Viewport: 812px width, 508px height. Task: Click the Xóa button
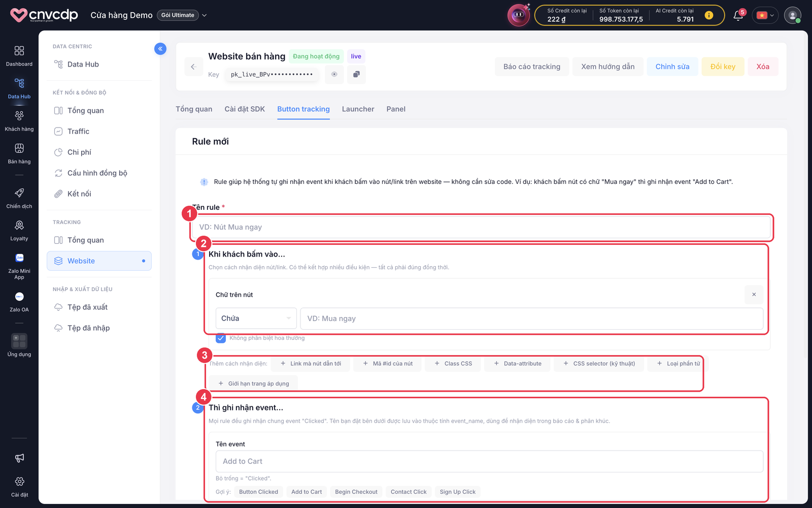tap(763, 67)
